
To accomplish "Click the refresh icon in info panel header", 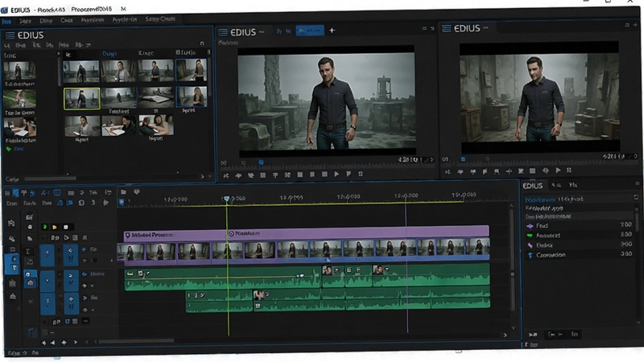I will [636, 197].
